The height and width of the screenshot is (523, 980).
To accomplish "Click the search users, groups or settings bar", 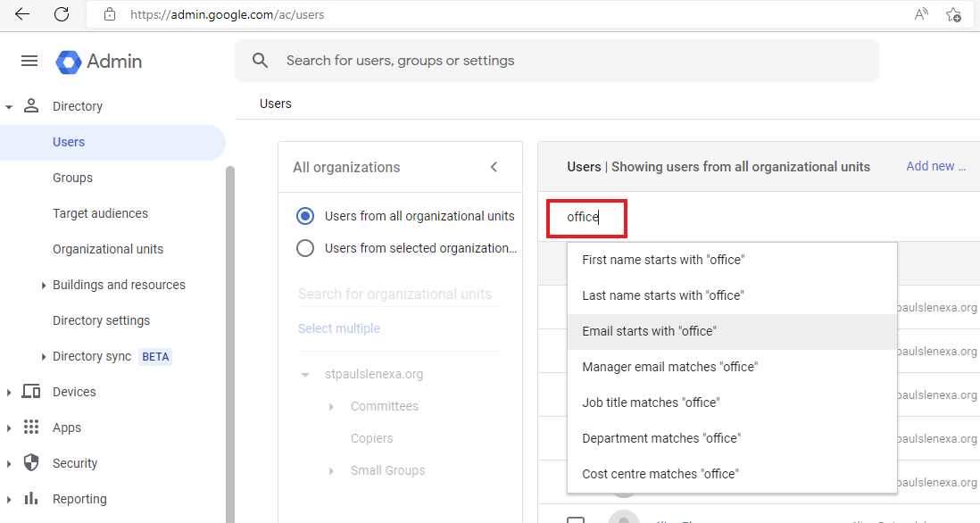I will [x=556, y=61].
